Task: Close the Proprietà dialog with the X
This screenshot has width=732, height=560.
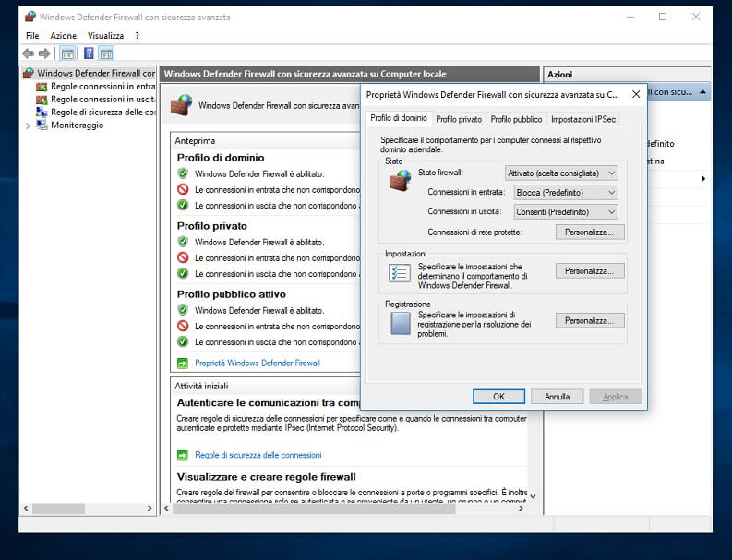Action: (x=636, y=94)
